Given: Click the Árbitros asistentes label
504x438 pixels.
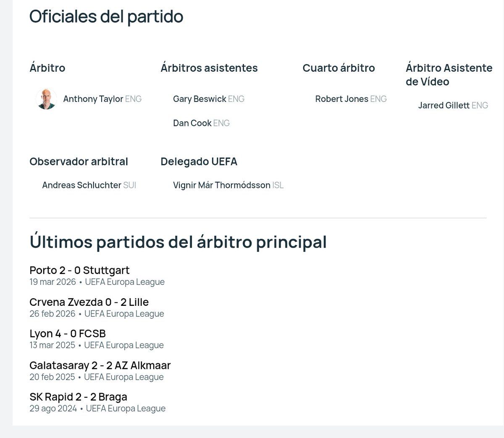Looking at the screenshot, I should click(209, 68).
